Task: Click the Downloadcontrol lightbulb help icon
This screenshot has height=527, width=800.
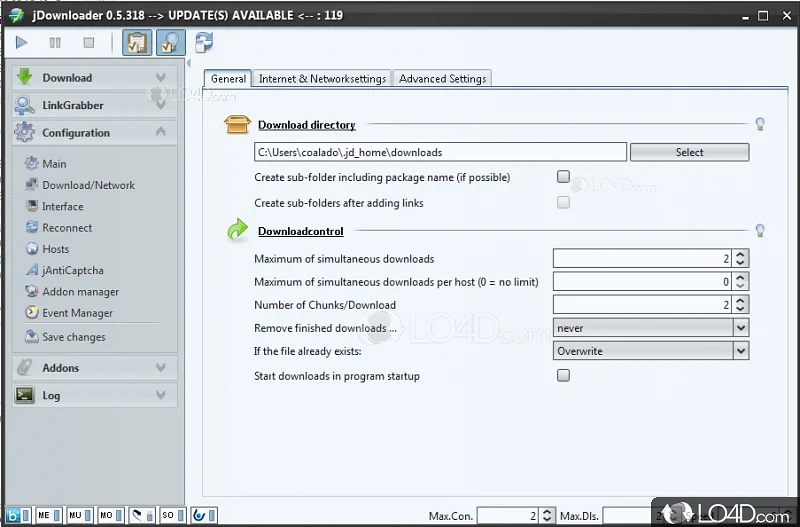Action: [760, 231]
